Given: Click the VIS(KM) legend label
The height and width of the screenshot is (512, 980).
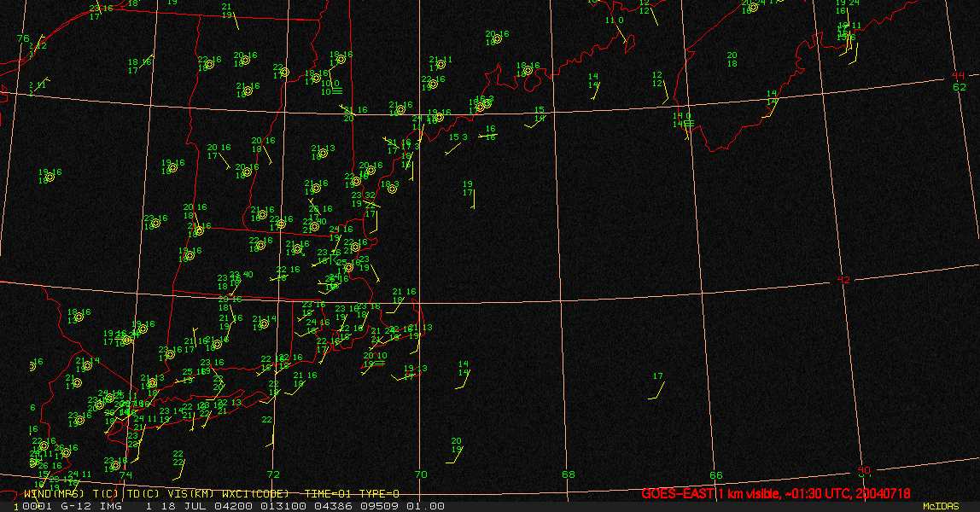Looking at the screenshot, I should 190,493.
